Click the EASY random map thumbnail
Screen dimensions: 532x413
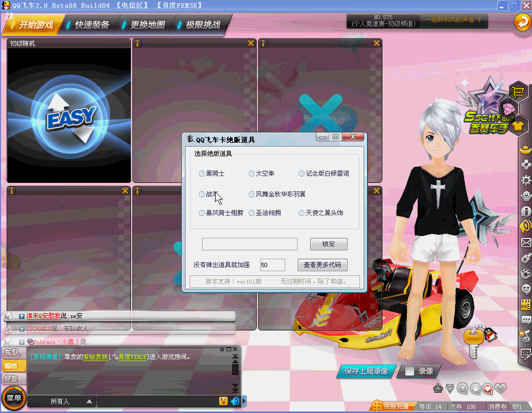coord(69,115)
